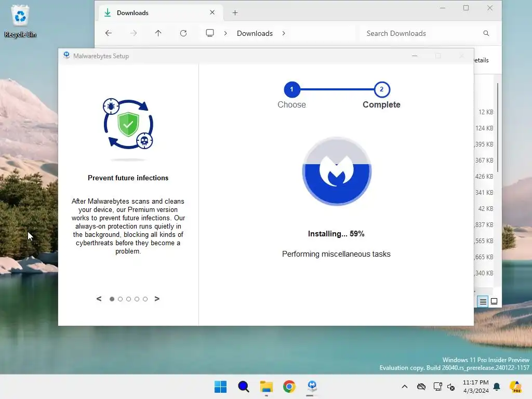Click 'Performing miscellaneous tasks' text
Viewport: 532px width, 399px height.
click(336, 254)
